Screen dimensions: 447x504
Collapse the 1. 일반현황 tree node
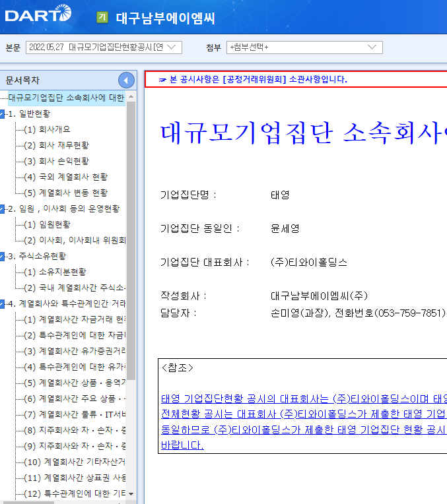point(2,113)
